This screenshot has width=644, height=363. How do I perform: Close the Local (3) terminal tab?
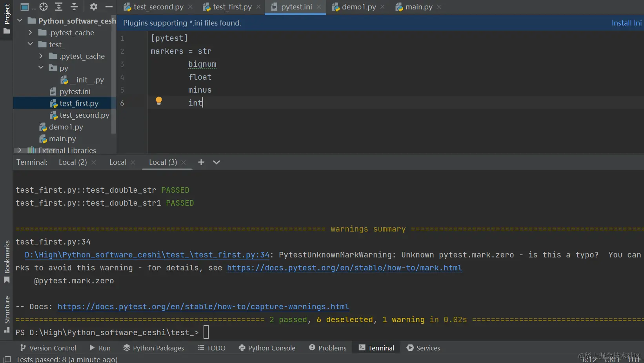click(x=184, y=162)
